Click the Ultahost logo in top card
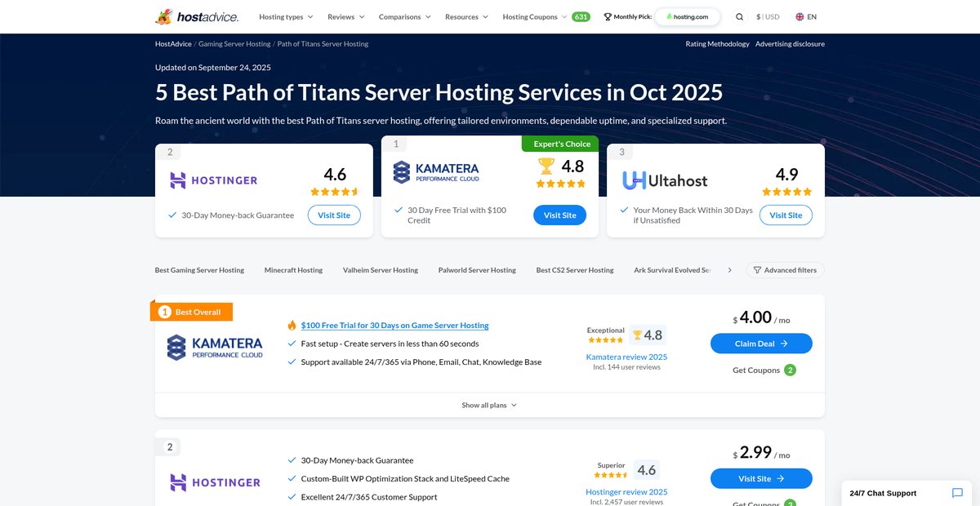The image size is (980, 506). click(665, 180)
